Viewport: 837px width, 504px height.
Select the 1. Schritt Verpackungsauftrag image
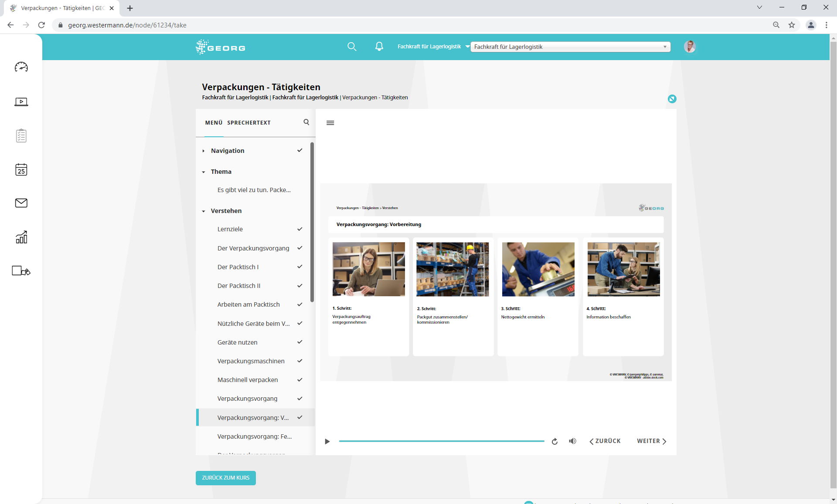point(368,269)
